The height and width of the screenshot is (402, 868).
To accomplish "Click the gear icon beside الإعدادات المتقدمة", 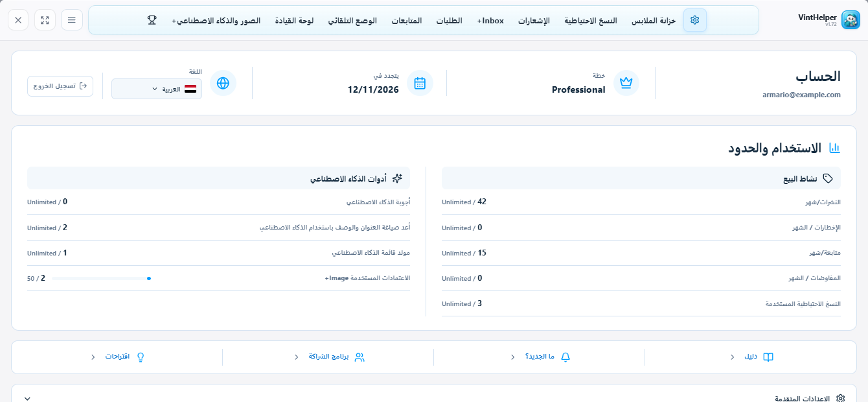I will point(841,398).
